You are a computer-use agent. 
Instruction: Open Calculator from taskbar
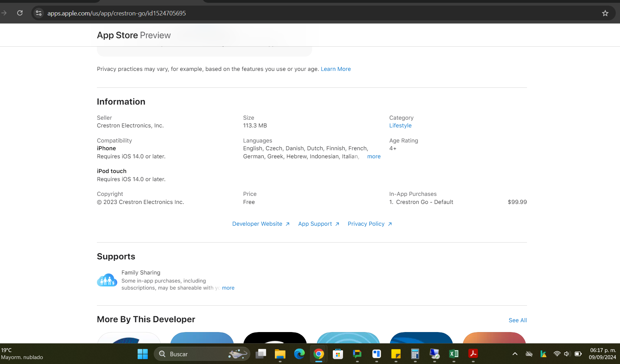[x=415, y=354]
